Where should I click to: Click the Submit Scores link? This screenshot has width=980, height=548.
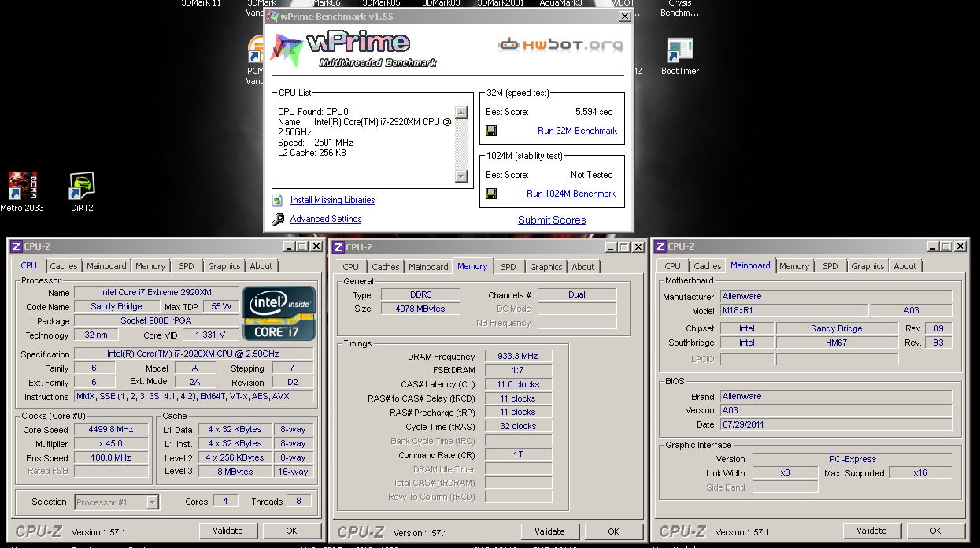tap(552, 220)
